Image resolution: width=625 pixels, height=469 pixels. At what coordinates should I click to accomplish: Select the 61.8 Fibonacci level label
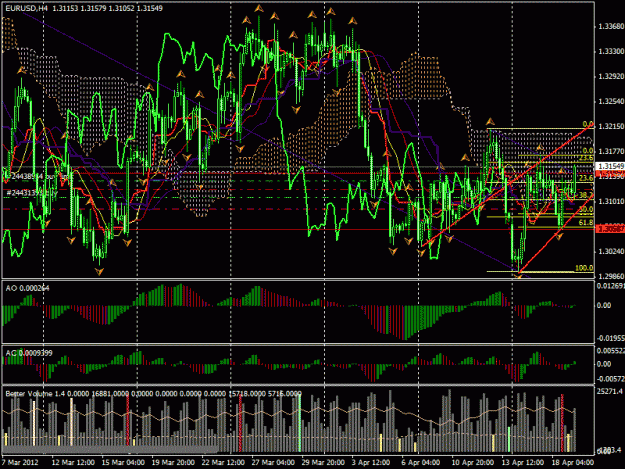(x=586, y=222)
